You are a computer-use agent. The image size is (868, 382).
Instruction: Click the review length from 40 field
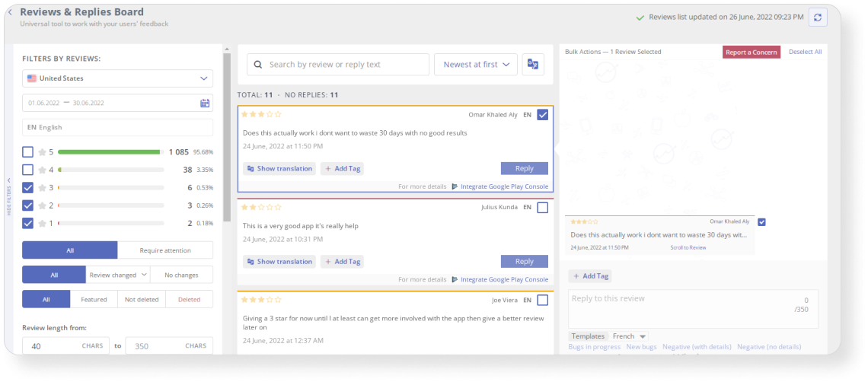[65, 346]
